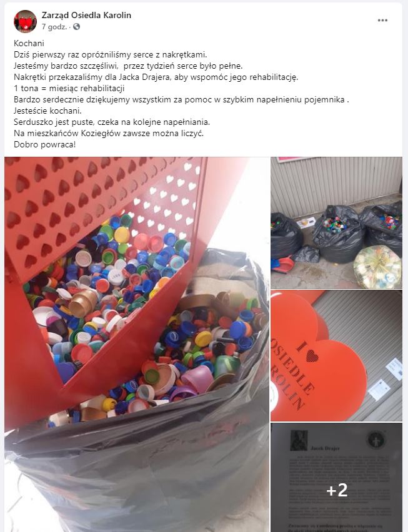Click the sentence mentioning Jacka Drajera
408x532 pixels.
click(156, 77)
